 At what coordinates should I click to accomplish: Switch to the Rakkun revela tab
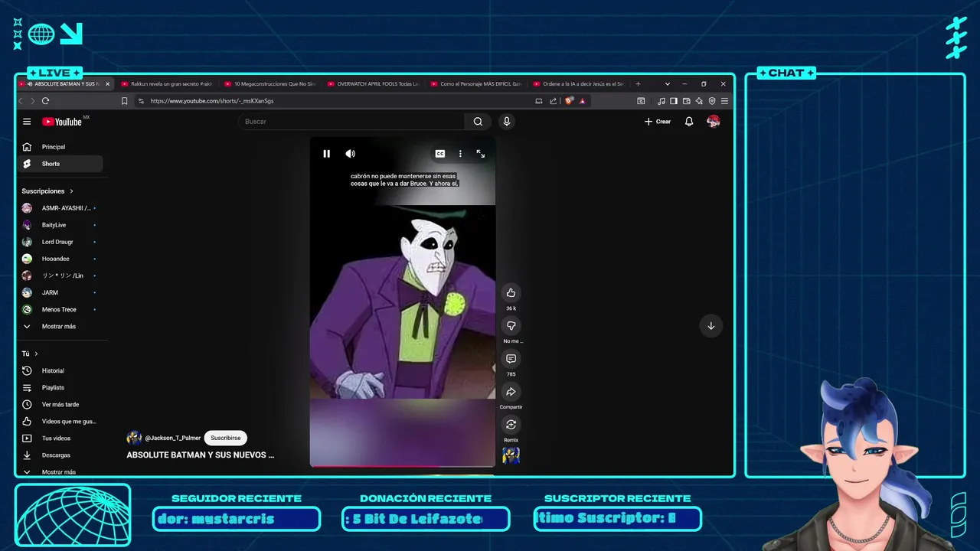165,83
